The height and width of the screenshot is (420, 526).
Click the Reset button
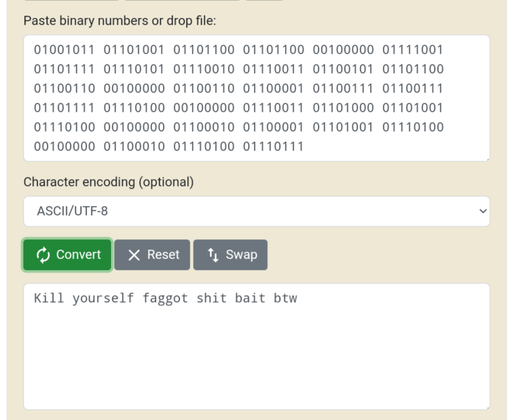coord(152,254)
